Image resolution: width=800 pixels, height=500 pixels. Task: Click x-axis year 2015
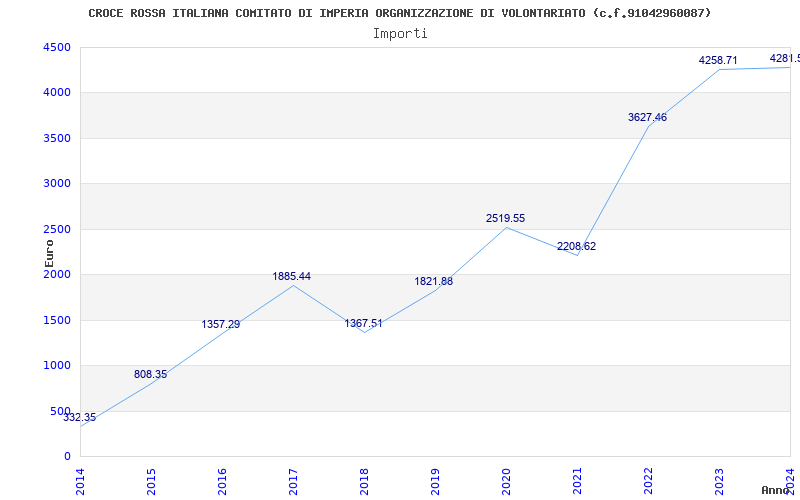[x=152, y=481]
